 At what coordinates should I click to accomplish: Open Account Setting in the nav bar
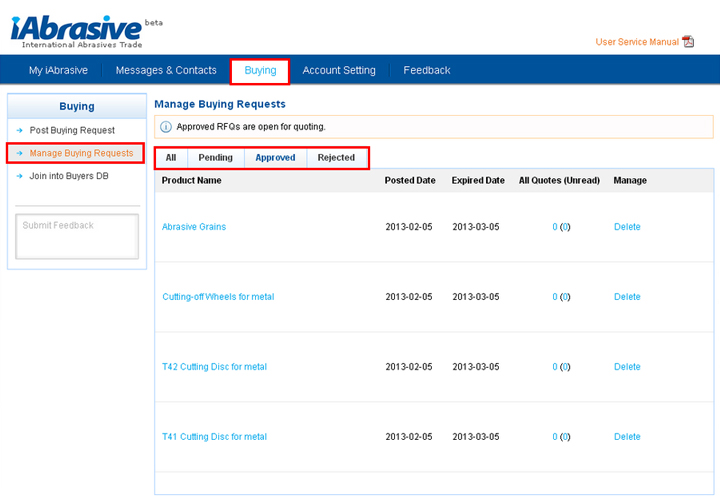coord(339,70)
